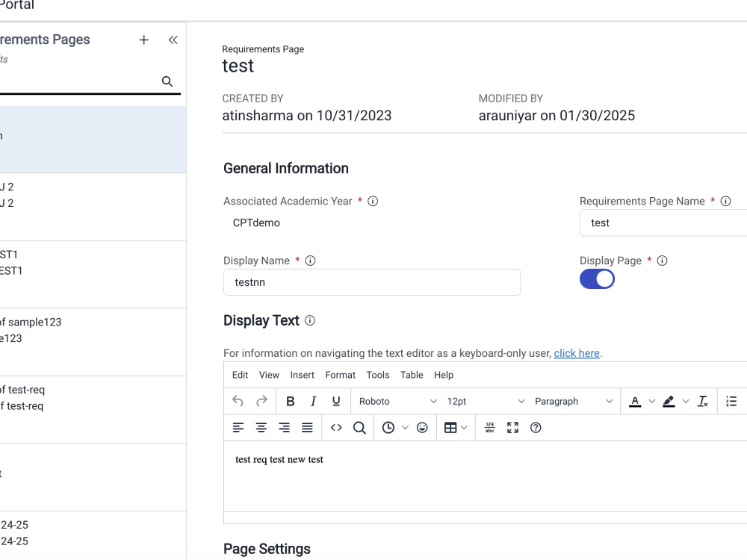Add a new requirements page with plus icon
This screenshot has height=560, width=747.
143,40
